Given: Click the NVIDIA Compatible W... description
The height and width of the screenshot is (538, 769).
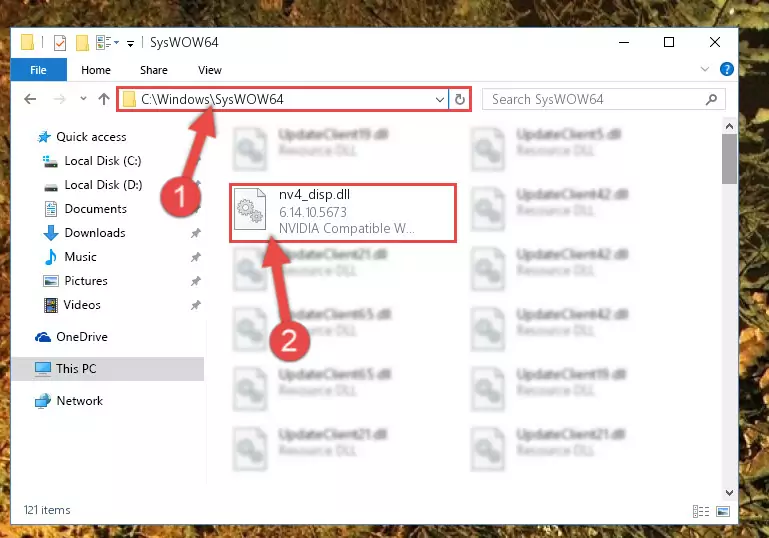Looking at the screenshot, I should 347,229.
